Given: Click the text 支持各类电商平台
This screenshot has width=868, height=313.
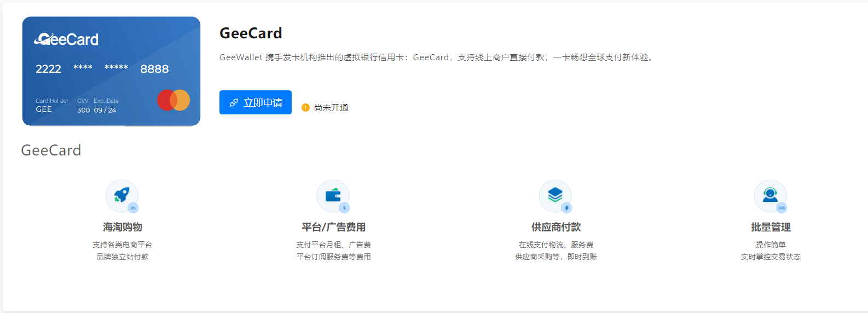Looking at the screenshot, I should (123, 245).
